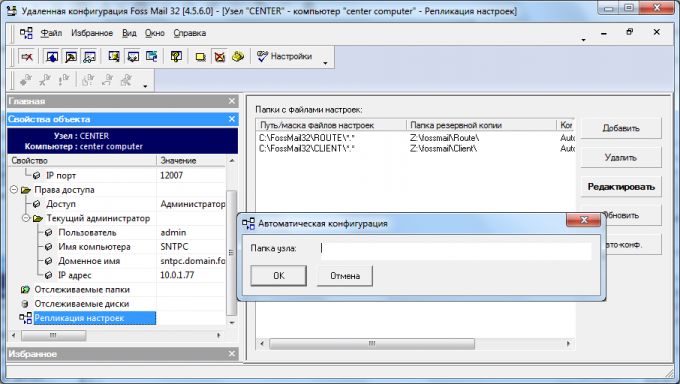The image size is (680, 384).
Task: Click the second greyed key icon with cross
Action: (45, 80)
